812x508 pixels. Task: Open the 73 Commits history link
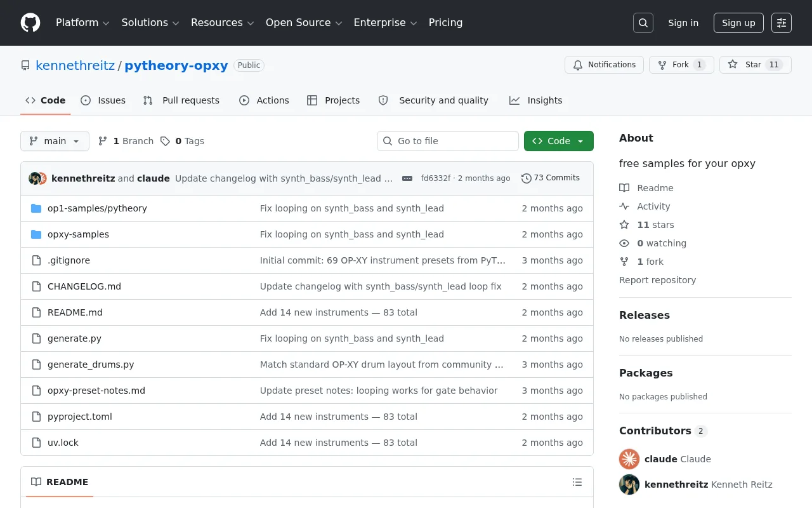pos(551,178)
